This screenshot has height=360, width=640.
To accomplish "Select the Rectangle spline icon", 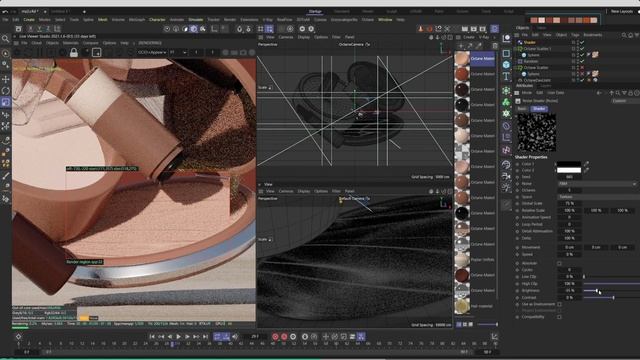I will 507,53.
